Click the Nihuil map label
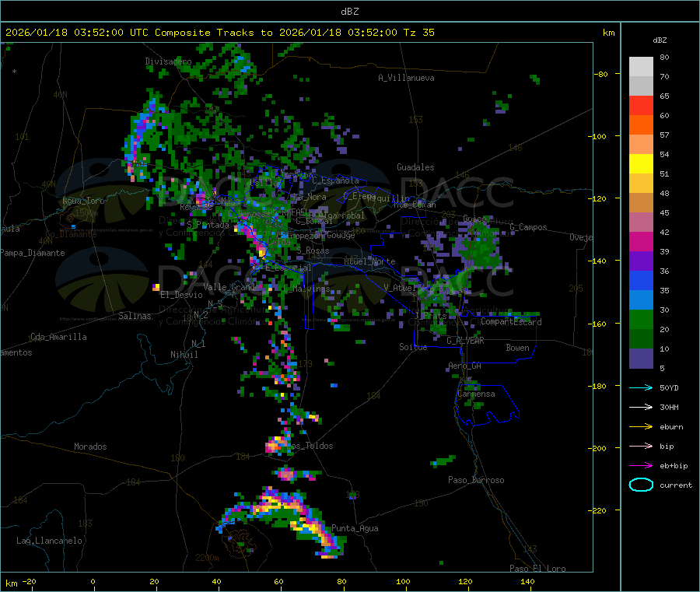This screenshot has width=700, height=592. [184, 355]
